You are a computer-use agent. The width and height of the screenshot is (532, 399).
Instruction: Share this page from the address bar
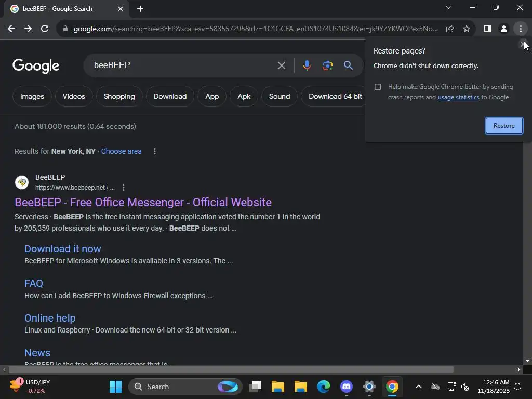click(450, 29)
